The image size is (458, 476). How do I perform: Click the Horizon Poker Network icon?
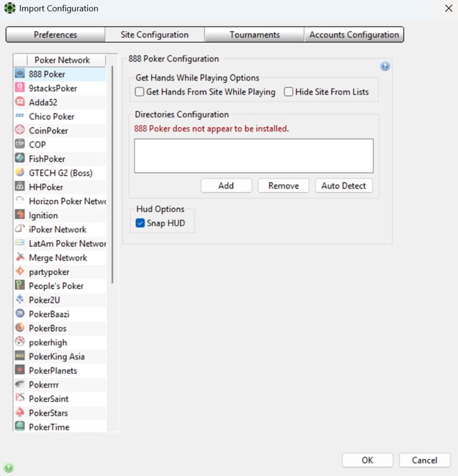point(20,201)
